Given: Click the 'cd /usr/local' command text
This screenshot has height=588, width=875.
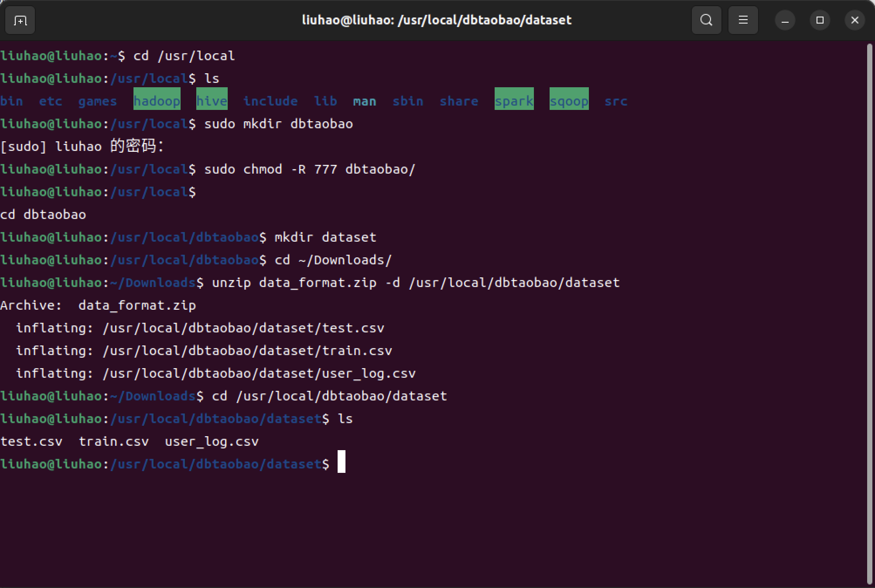Looking at the screenshot, I should pyautogui.click(x=184, y=56).
